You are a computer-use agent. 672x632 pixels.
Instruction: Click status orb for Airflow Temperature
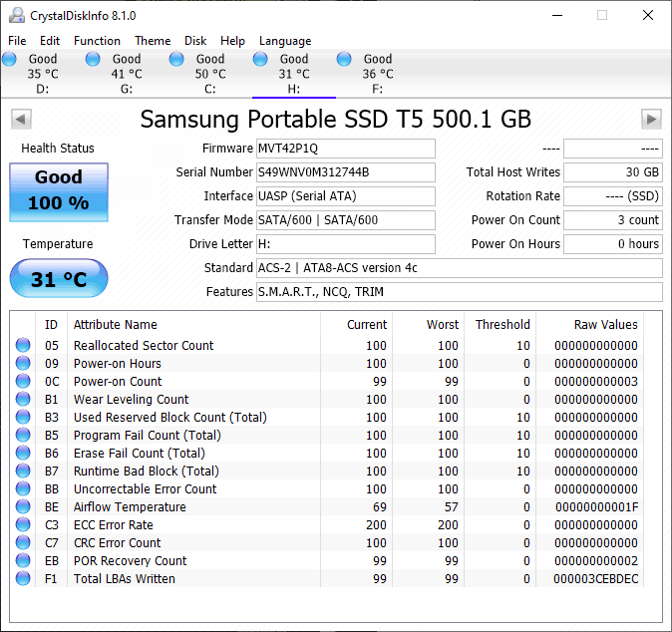(x=23, y=506)
